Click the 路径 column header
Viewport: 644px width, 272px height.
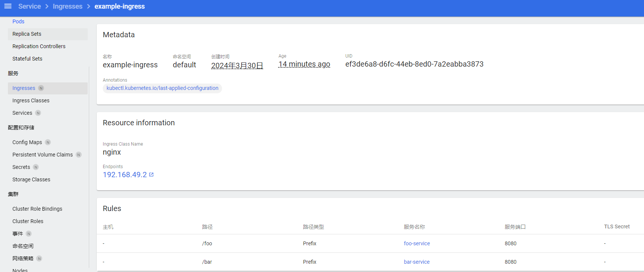207,227
